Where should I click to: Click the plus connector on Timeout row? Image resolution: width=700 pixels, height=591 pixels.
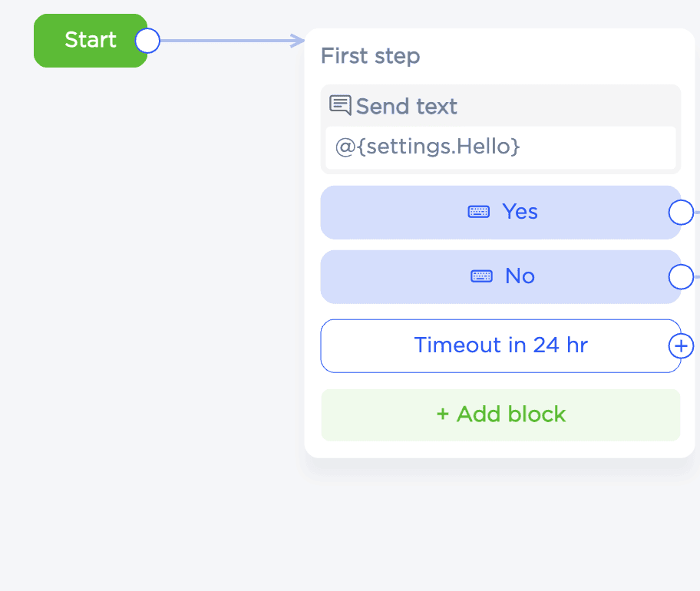click(x=681, y=346)
